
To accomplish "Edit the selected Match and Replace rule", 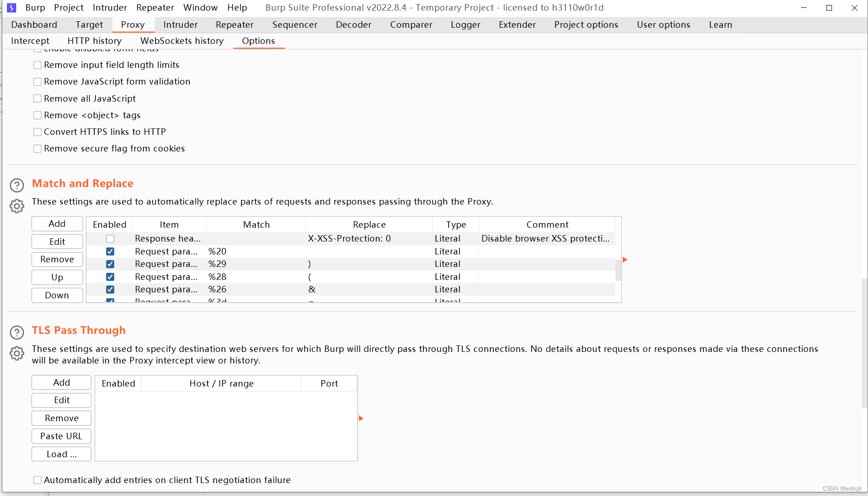I will [x=57, y=242].
